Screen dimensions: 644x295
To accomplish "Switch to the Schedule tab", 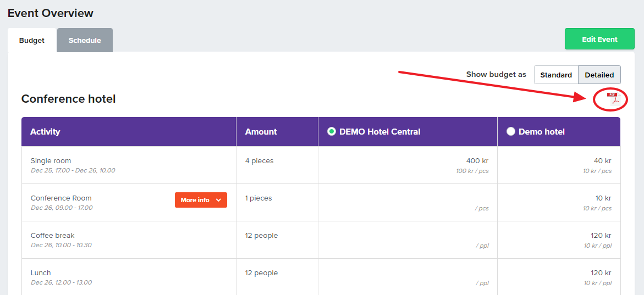I will [85, 40].
